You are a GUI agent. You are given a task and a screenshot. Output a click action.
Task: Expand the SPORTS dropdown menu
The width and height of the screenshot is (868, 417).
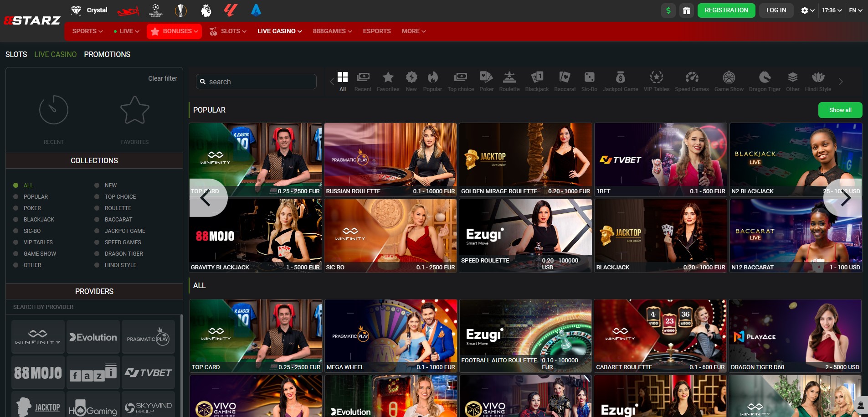(x=87, y=31)
